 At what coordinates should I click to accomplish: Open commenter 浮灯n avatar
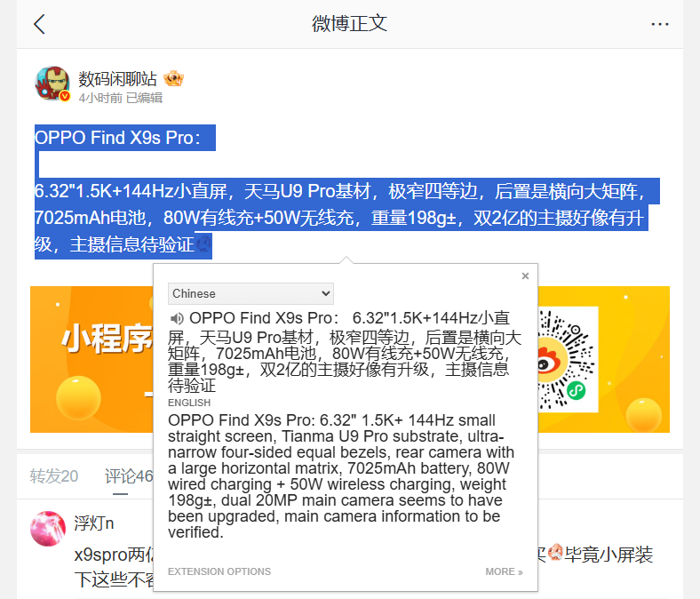click(48, 529)
